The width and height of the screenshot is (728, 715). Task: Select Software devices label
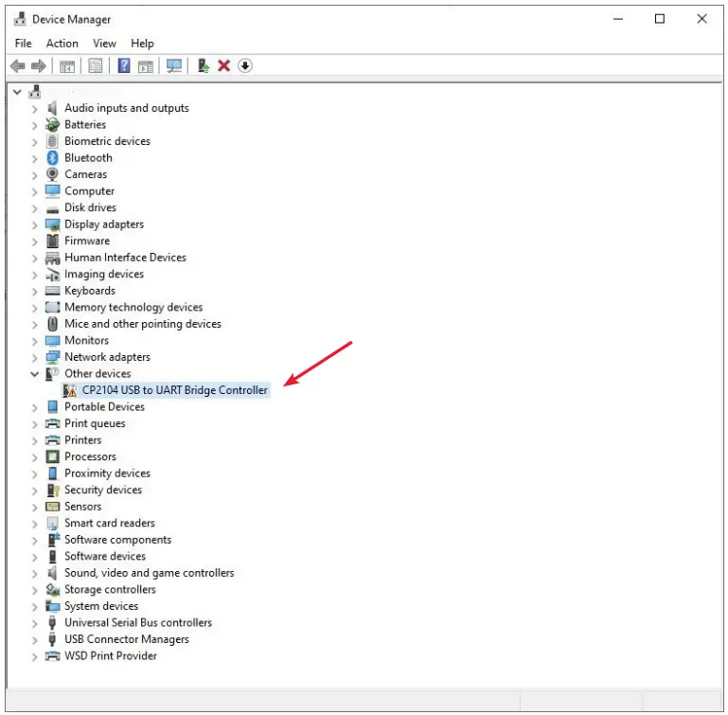point(105,557)
